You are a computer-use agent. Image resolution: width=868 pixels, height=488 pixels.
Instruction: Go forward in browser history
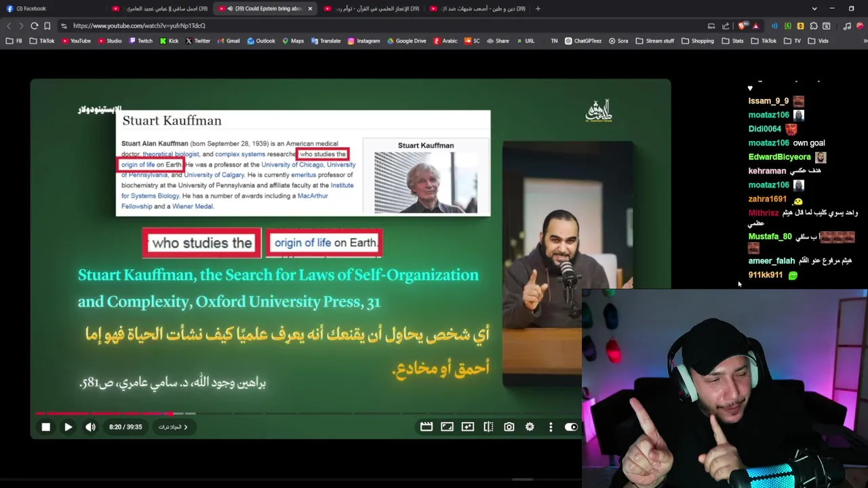click(x=21, y=26)
